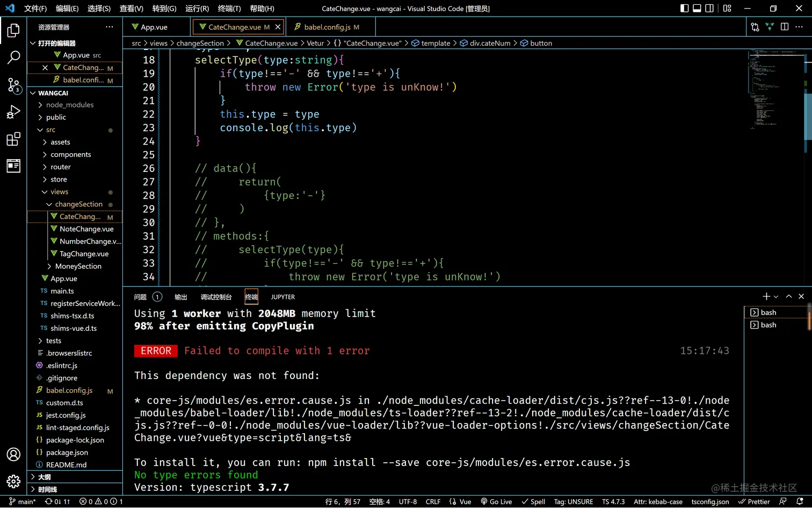
Task: Close CateChange.vue in the open editors list
Action: [x=45, y=68]
